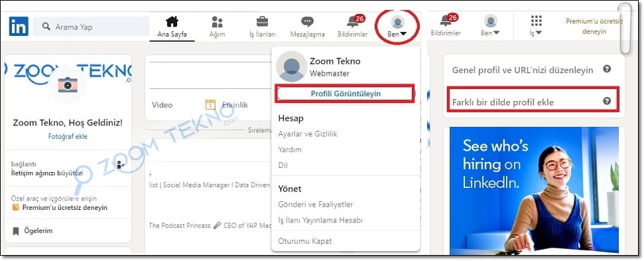Expand Ben dropdown in the right-side nav bar
This screenshot has width=644, height=261.
click(x=490, y=26)
